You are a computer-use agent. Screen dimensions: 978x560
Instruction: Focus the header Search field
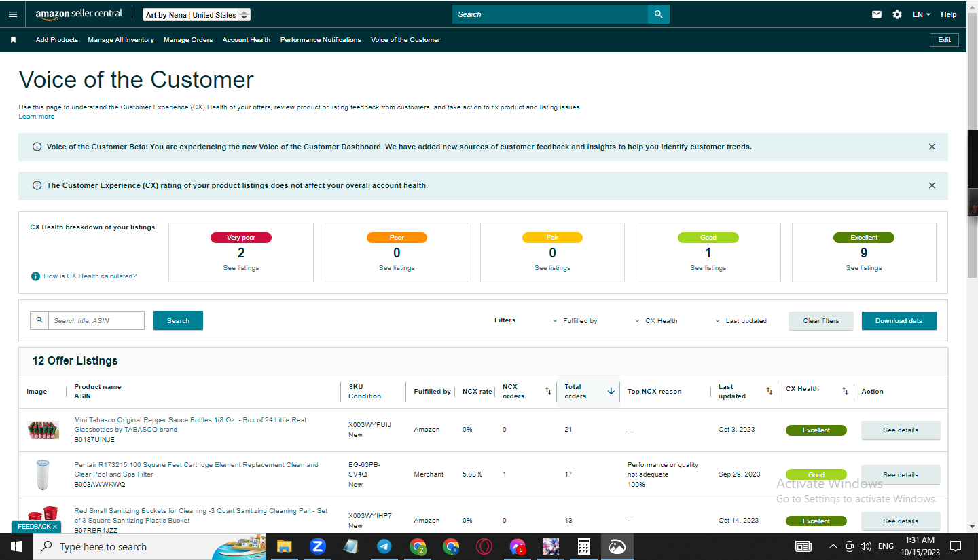coord(550,14)
